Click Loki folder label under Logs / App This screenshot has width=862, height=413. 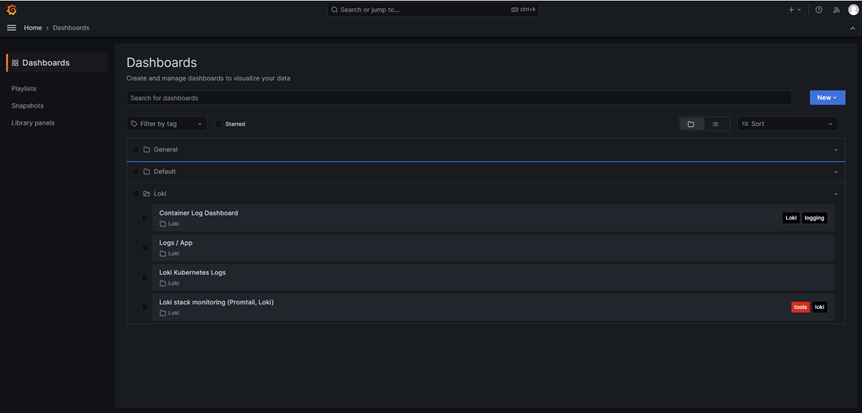pos(174,254)
